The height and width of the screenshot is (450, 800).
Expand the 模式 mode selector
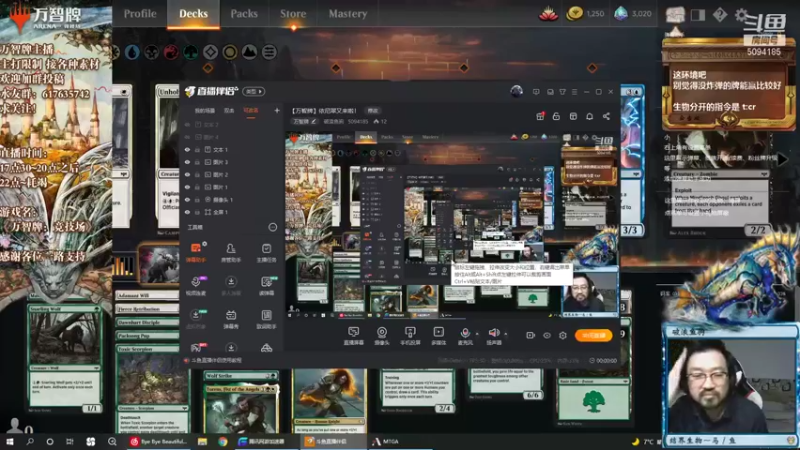point(254,91)
